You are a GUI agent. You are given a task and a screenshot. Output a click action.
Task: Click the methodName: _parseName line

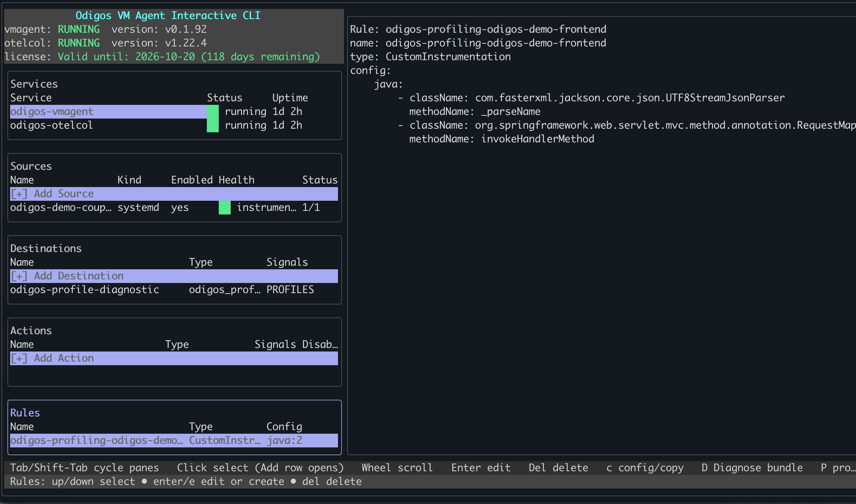[x=475, y=111]
